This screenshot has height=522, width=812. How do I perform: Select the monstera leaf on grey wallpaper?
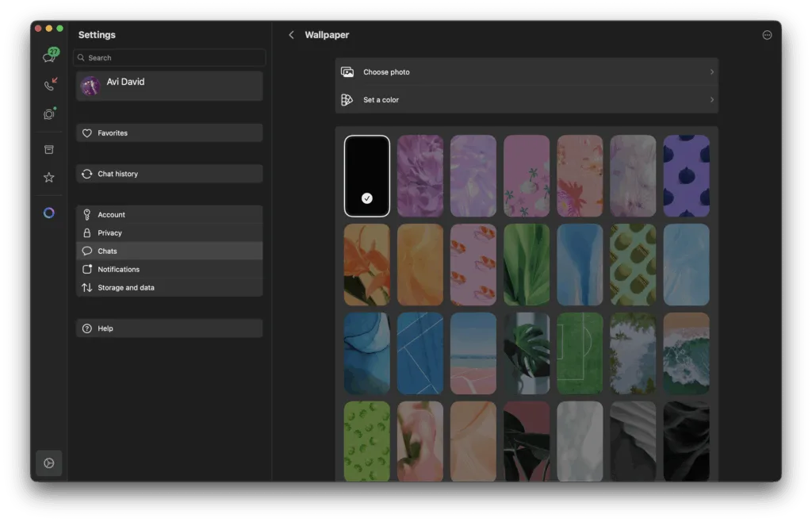(527, 353)
